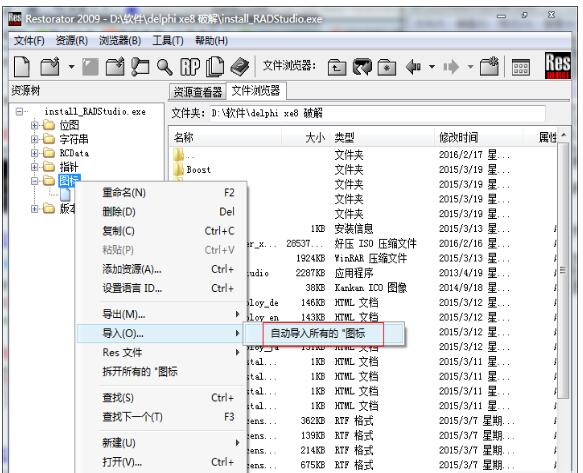
Task: Switch to the 文件浏览器 tab
Action: click(256, 91)
